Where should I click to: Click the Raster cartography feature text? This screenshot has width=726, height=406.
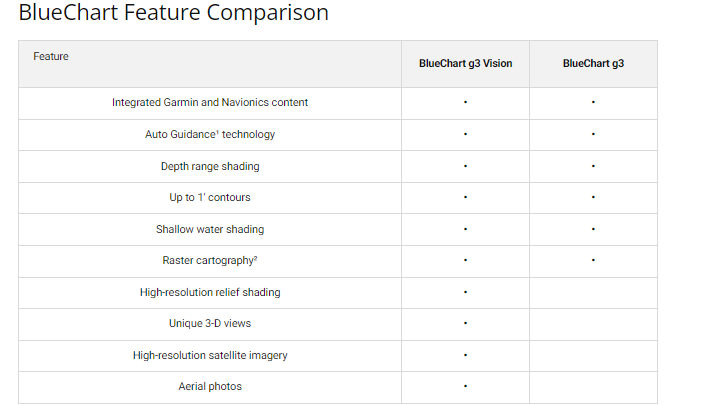coord(210,261)
